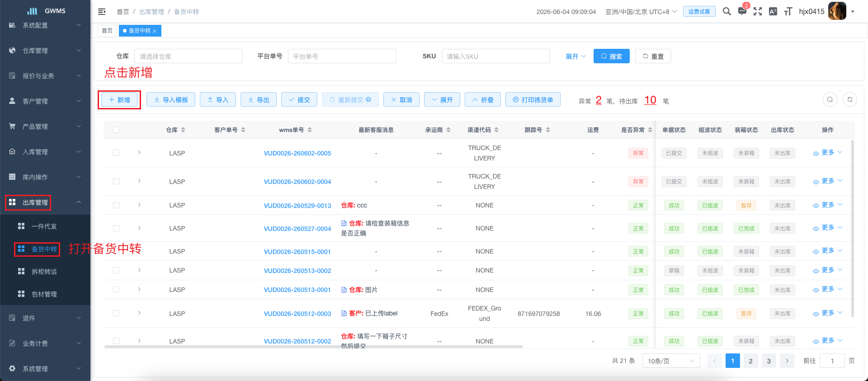Expand the 入库管理 sidebar menu
This screenshot has height=381, width=868.
pyautogui.click(x=45, y=152)
